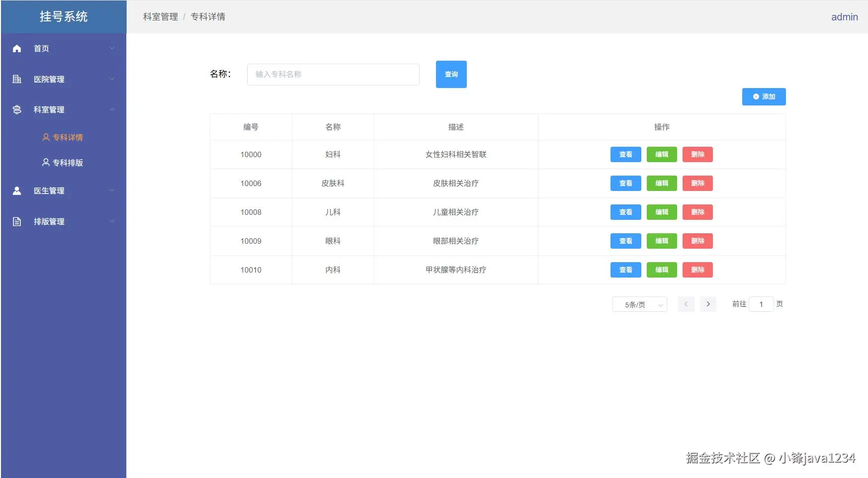Click the 女性妇科相关智联 description cell
Viewport: 868px width, 478px height.
pos(456,155)
